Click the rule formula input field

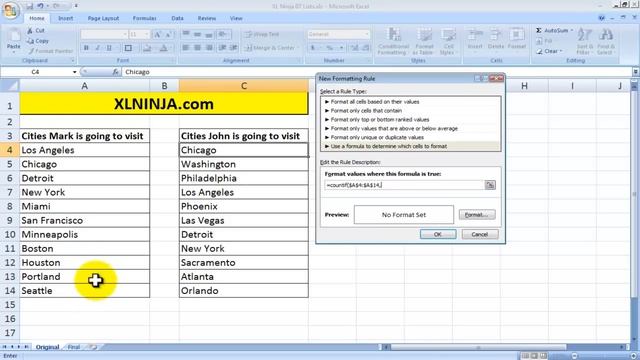[404, 185]
